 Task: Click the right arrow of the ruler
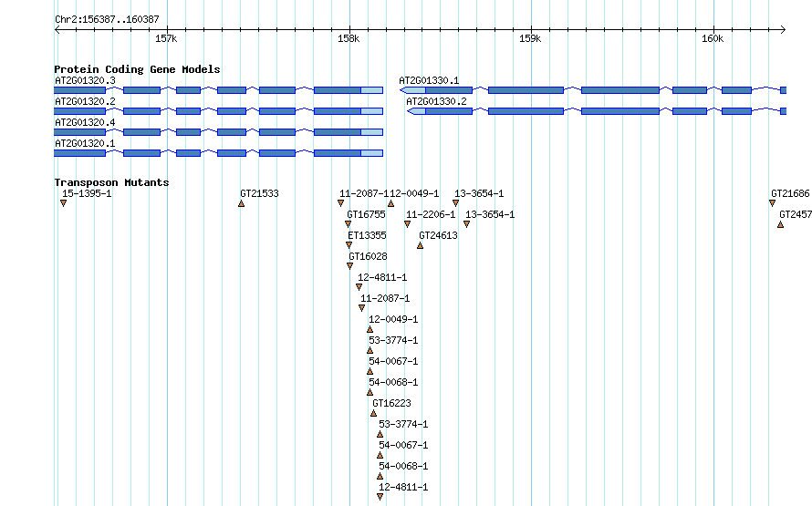[x=783, y=29]
